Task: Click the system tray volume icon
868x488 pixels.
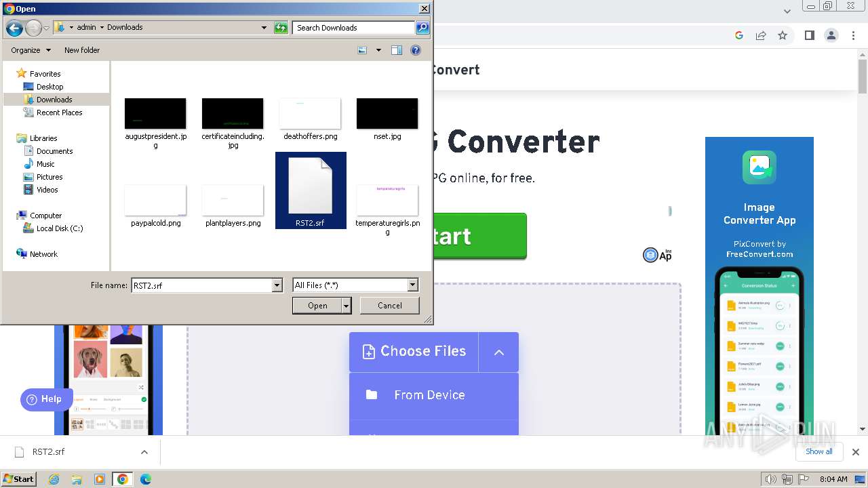Action: pyautogui.click(x=770, y=479)
